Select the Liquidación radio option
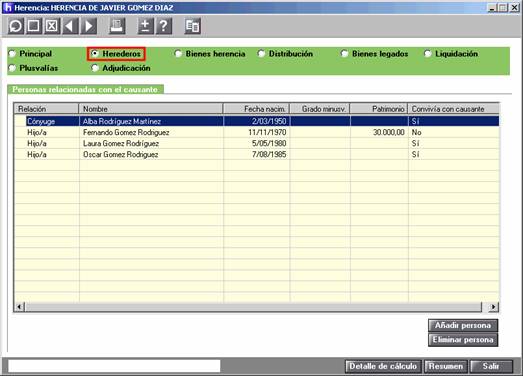This screenshot has width=523, height=376. click(x=452, y=53)
